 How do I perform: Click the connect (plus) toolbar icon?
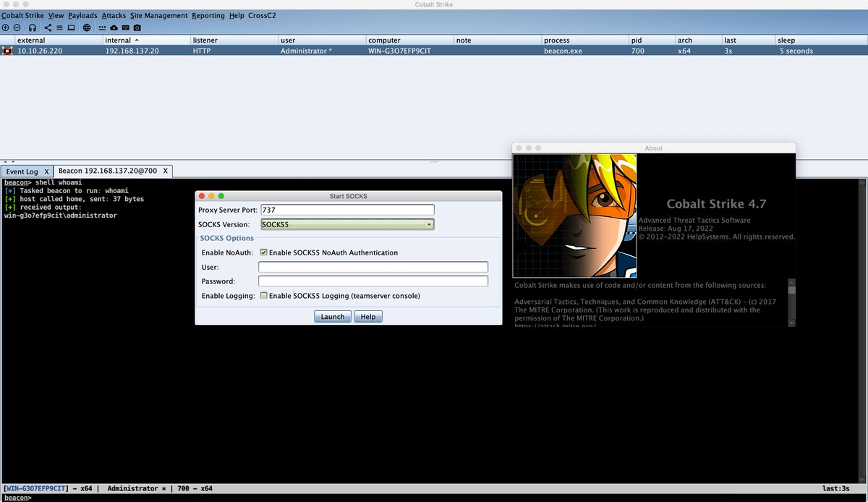click(6, 27)
